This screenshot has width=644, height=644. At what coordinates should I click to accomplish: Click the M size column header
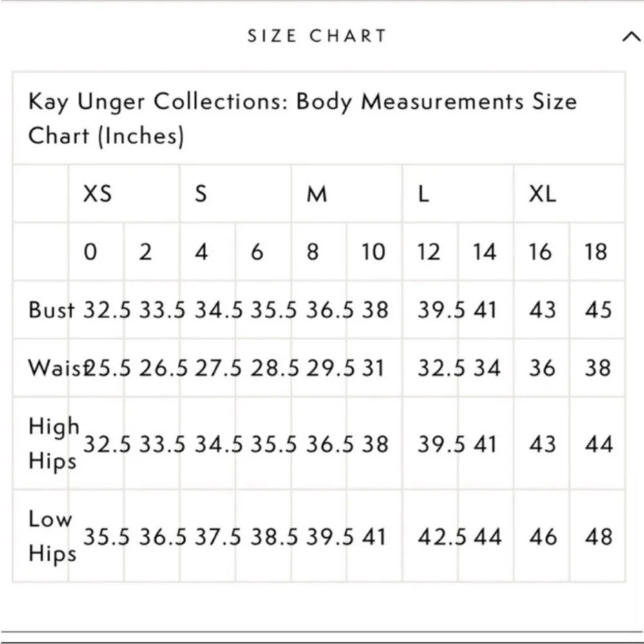(316, 193)
